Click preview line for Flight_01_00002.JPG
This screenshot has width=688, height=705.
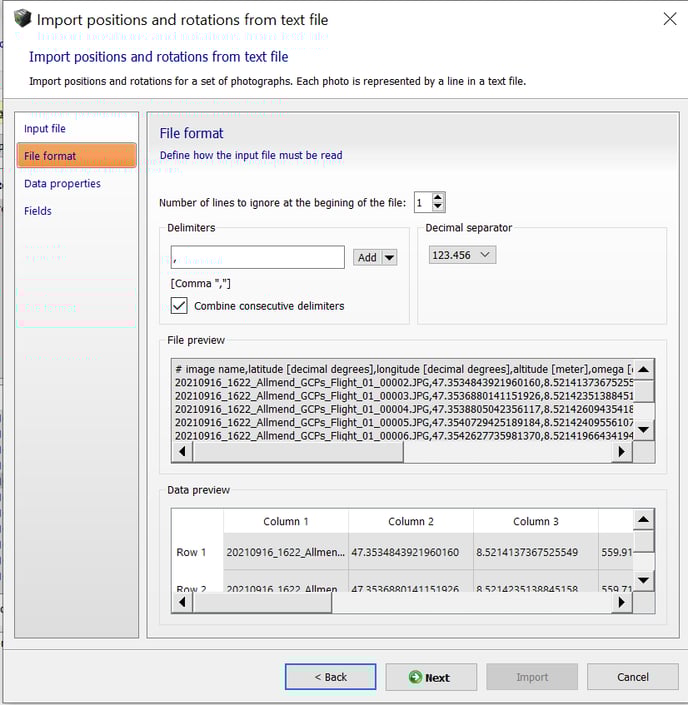coord(404,383)
